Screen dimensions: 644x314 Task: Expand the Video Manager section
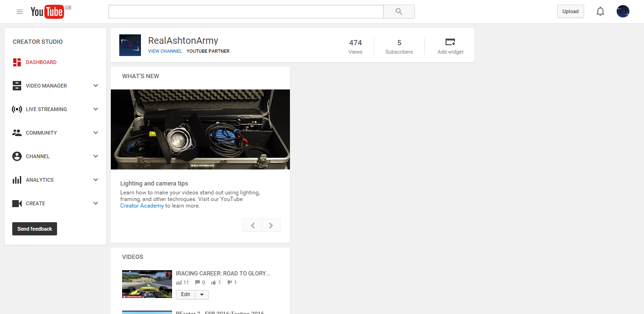point(96,86)
